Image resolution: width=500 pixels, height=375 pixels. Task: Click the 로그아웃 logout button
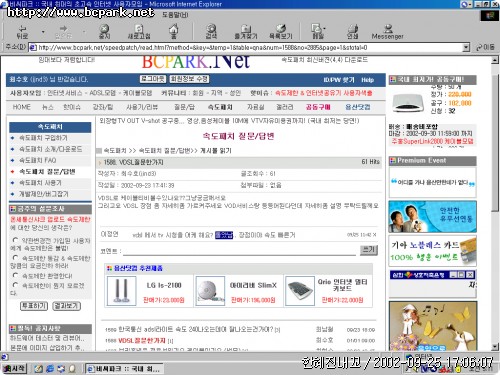[x=153, y=79]
